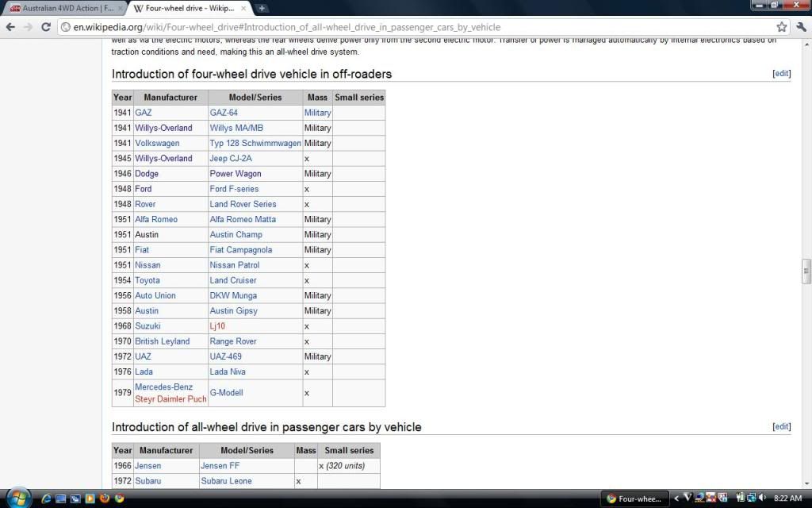Show hidden tray icons chevron
Screen dimensions: 812x508
coord(676,498)
